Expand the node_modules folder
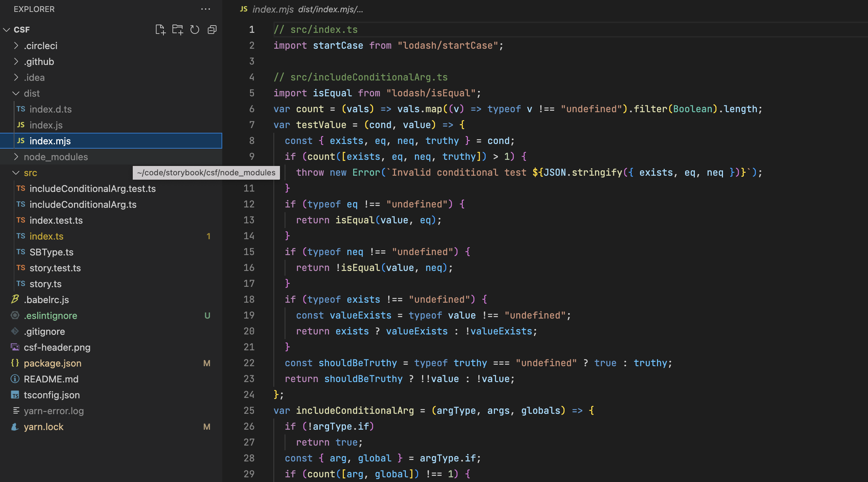Screen dimensions: 868x482 [x=16, y=157]
